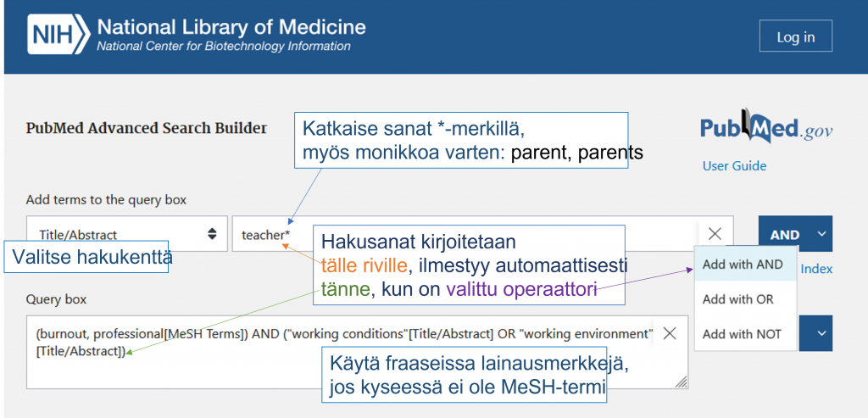This screenshot has height=418, width=868.
Task: Open the User Guide link
Action: tap(735, 165)
